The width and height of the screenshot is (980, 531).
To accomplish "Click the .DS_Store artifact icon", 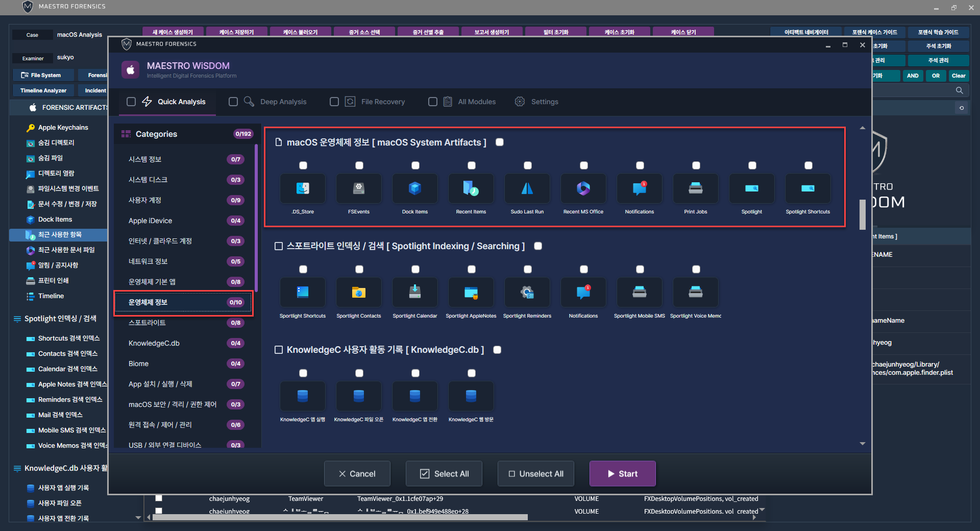I will click(303, 189).
